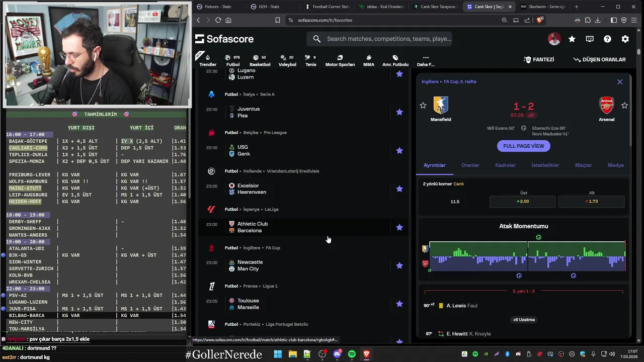The width and height of the screenshot is (644, 362).
Task: Unfavorite the Excelsior - Heerenveen match star
Action: click(x=399, y=189)
